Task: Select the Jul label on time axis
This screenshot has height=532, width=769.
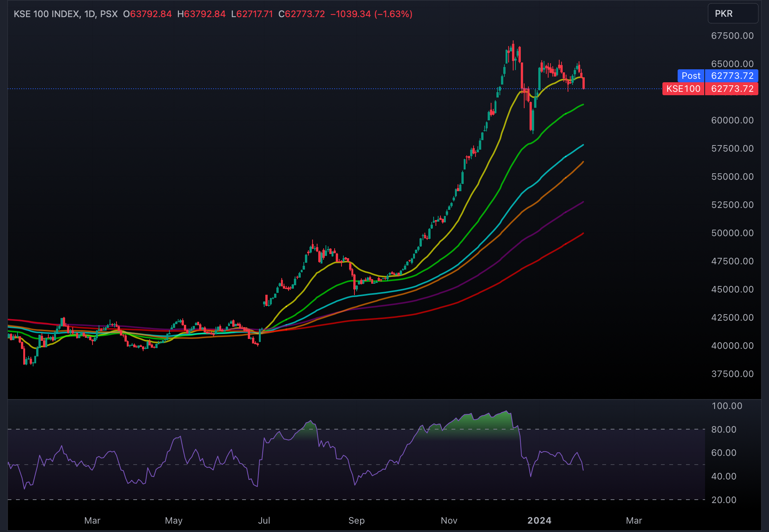Action: click(x=264, y=521)
